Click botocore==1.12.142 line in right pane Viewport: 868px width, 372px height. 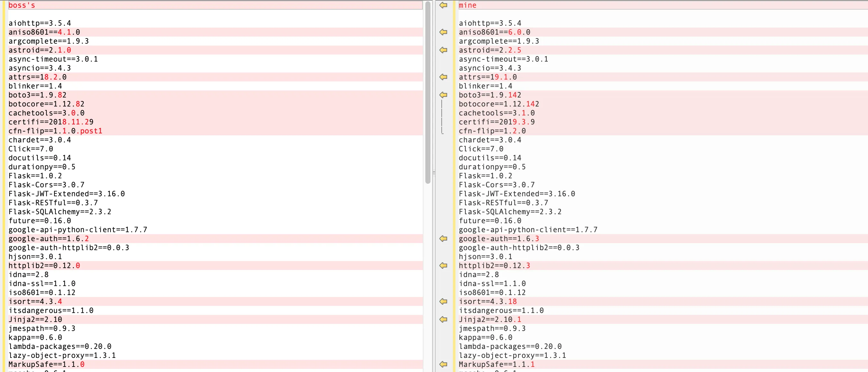tap(499, 104)
